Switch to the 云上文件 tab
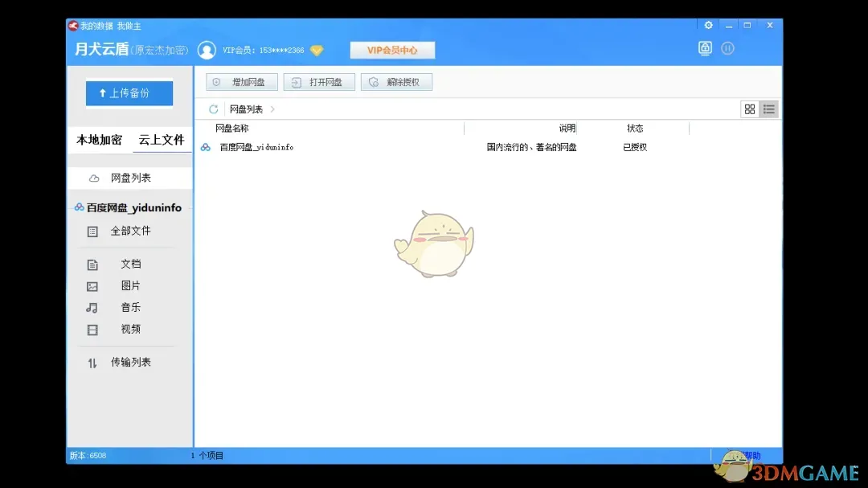Viewport: 868px width, 488px height. point(162,140)
